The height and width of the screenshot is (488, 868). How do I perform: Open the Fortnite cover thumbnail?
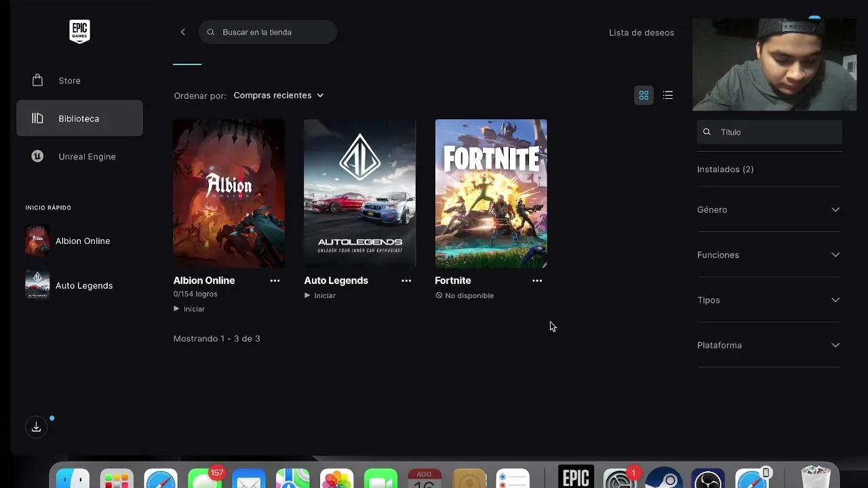point(491,193)
